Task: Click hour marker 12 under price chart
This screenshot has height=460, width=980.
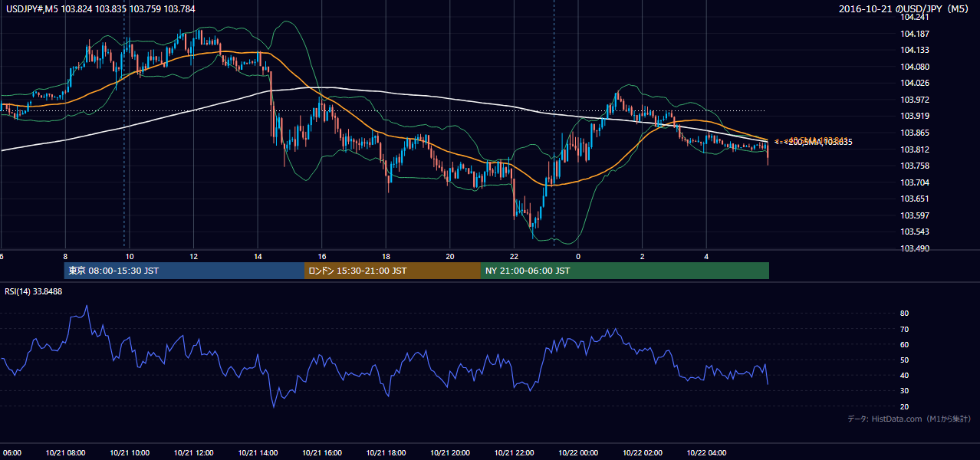Action: pos(193,257)
